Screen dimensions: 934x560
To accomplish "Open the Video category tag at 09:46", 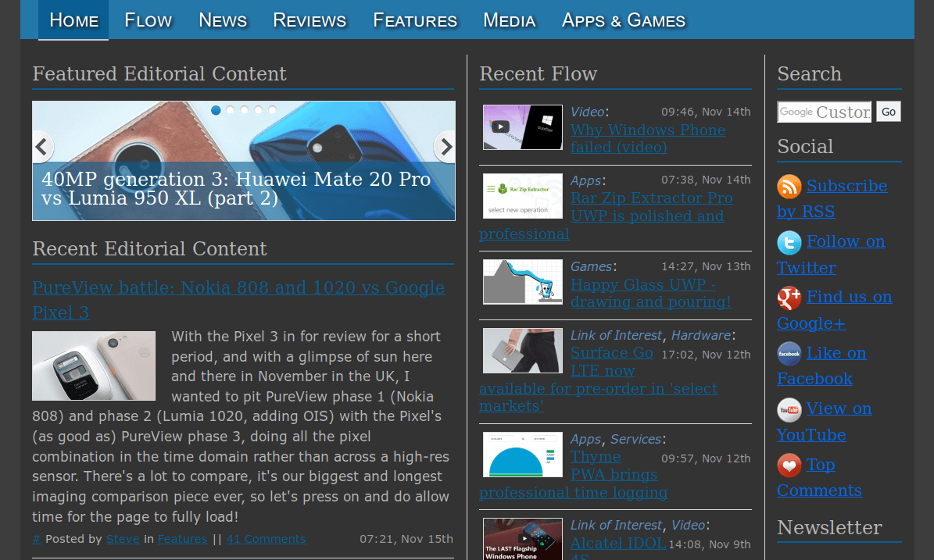I will (x=587, y=112).
